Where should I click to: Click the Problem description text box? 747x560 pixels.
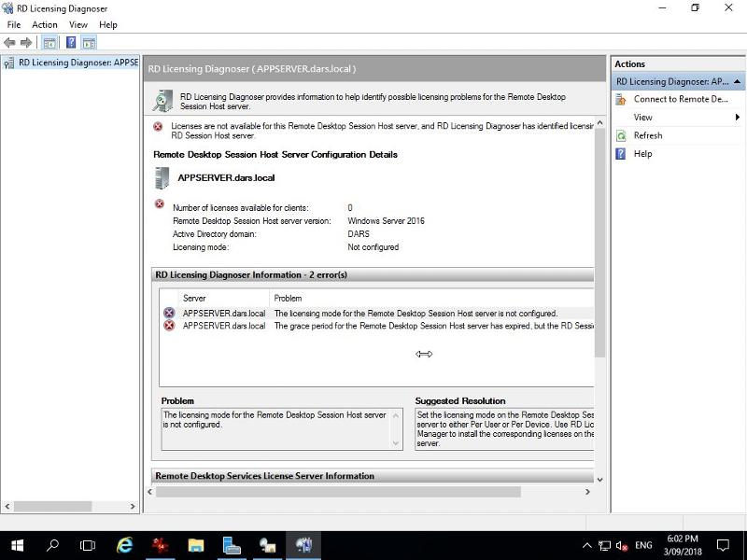(282, 429)
